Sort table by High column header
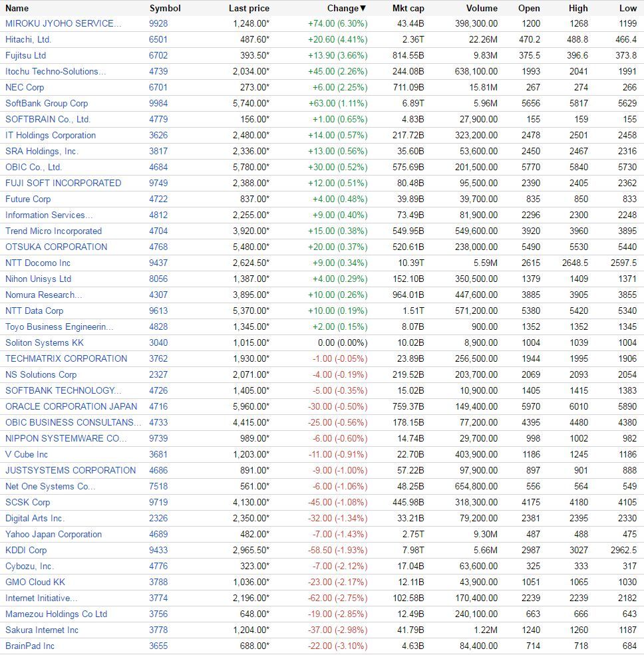Viewport: 644px width, 655px height. point(578,9)
